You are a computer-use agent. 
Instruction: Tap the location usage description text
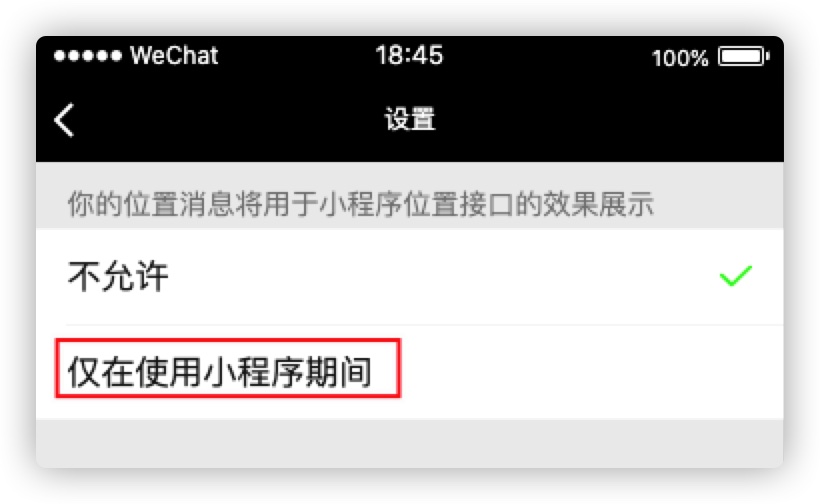pos(361,203)
